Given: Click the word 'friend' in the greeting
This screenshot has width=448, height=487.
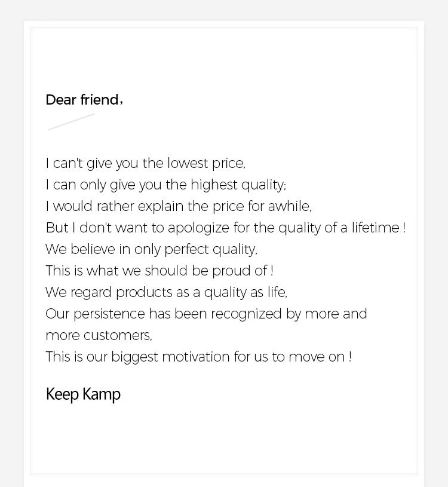Looking at the screenshot, I should click(100, 100).
